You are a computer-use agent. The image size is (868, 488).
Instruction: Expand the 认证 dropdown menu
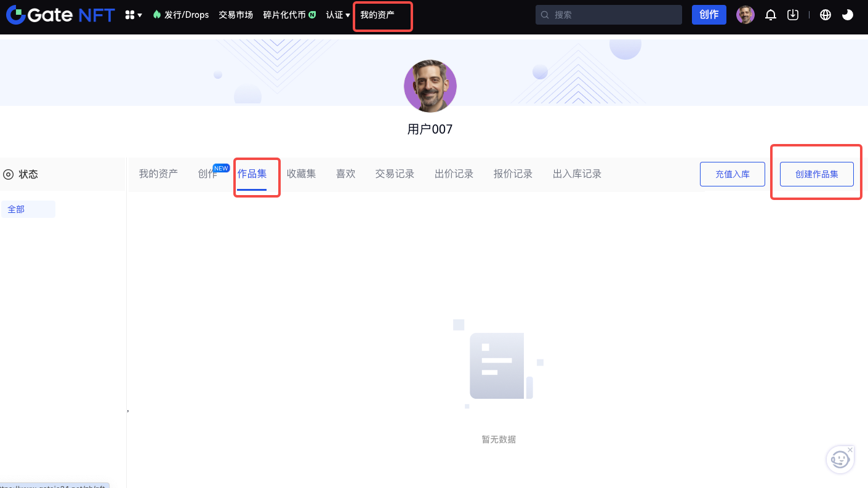click(338, 15)
